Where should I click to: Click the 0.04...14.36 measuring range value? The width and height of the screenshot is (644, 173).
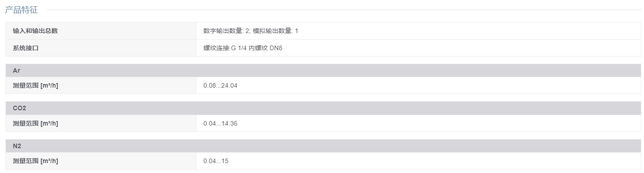[220, 123]
